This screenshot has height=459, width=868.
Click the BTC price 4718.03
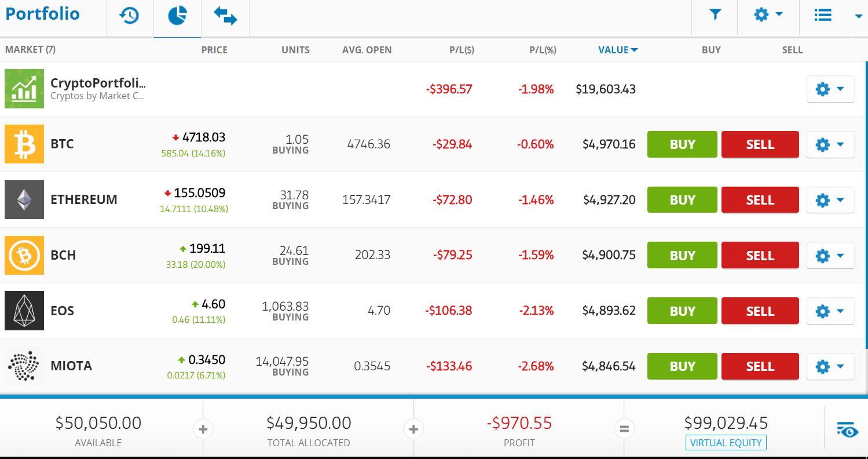203,137
